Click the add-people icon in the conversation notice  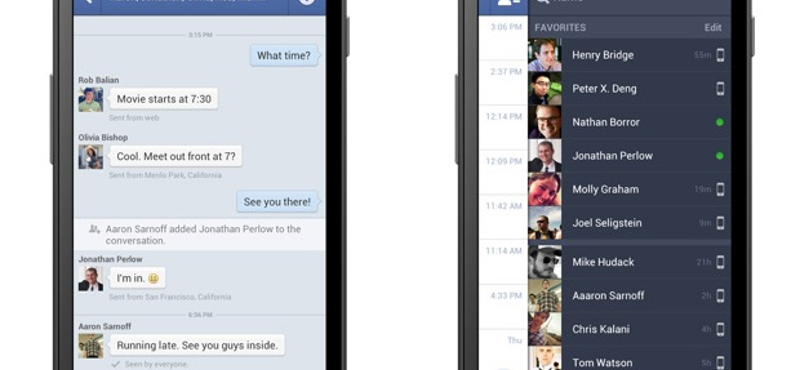[x=94, y=229]
